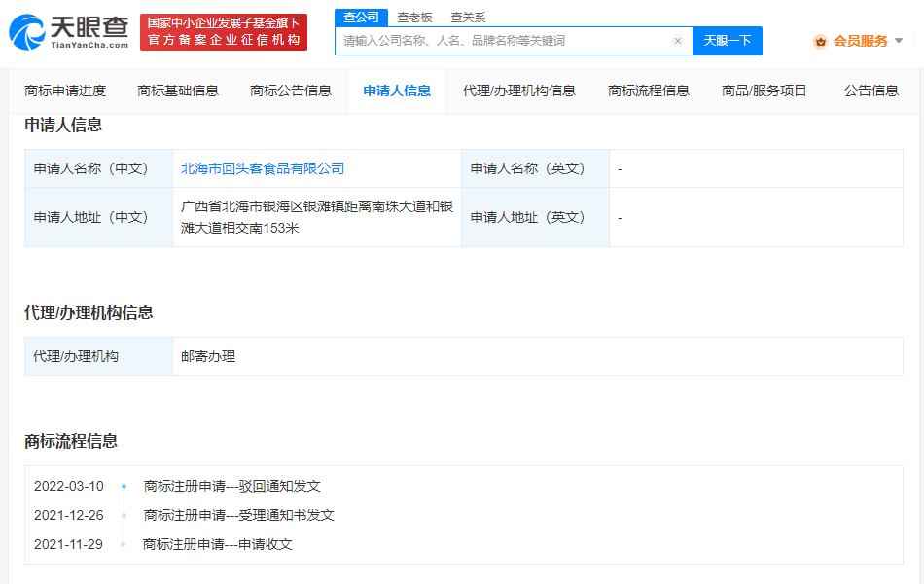Click the 商标注册申请---申请收文 entry
Image resolution: width=924 pixels, height=584 pixels.
coord(218,544)
